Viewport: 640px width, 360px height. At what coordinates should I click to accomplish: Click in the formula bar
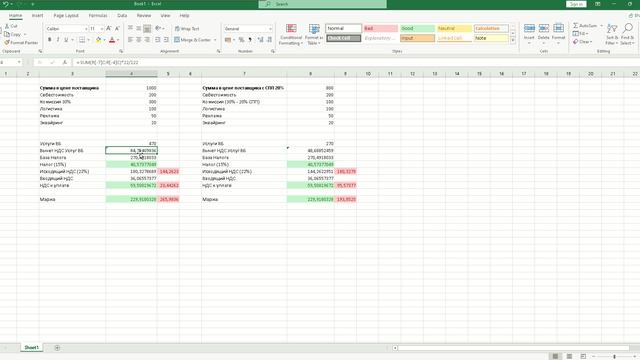click(355, 62)
